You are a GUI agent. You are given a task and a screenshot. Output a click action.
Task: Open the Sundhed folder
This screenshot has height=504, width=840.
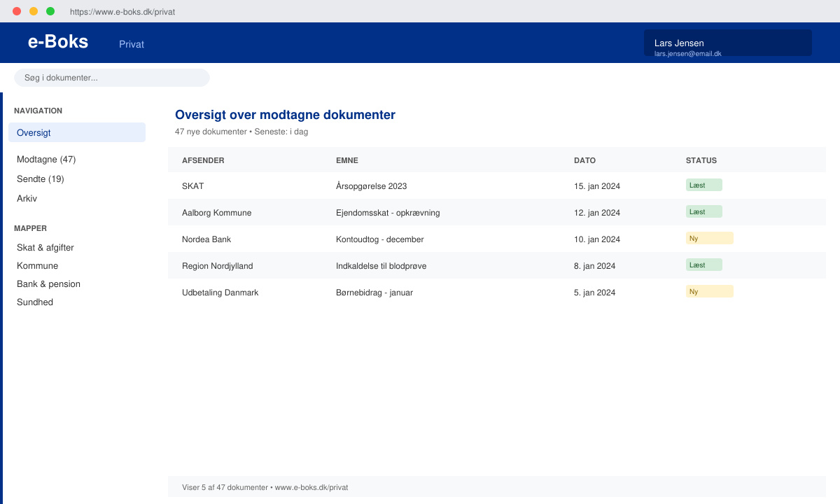pos(35,302)
